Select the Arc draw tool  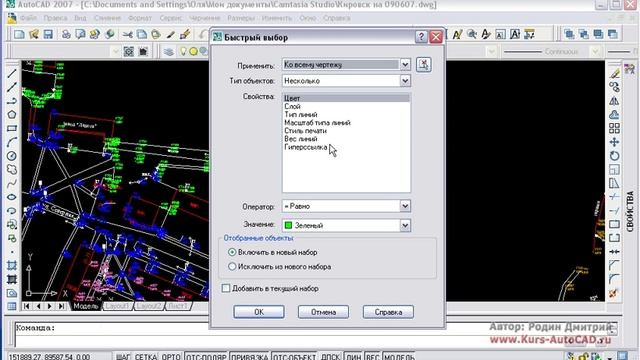point(11,142)
